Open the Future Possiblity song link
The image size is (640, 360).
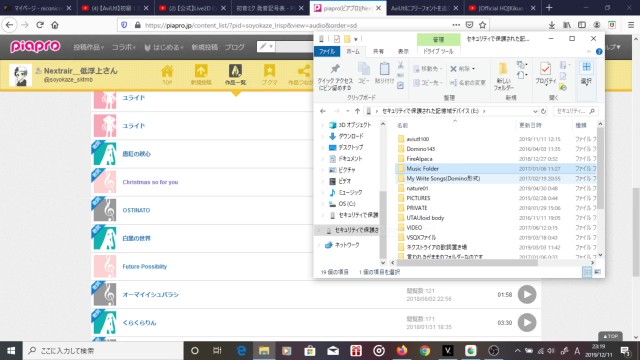click(144, 267)
